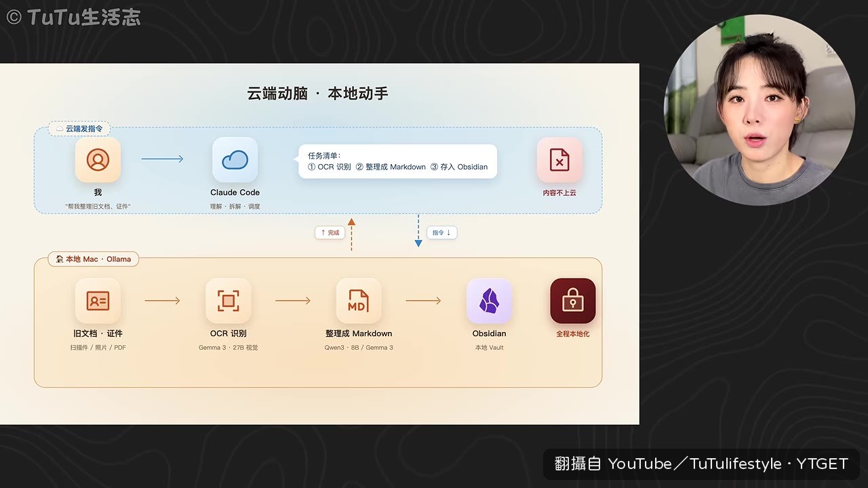Click the Gemma 3 · 27B 视觉 subtitle
Screen dimensions: 868x488
(x=229, y=348)
